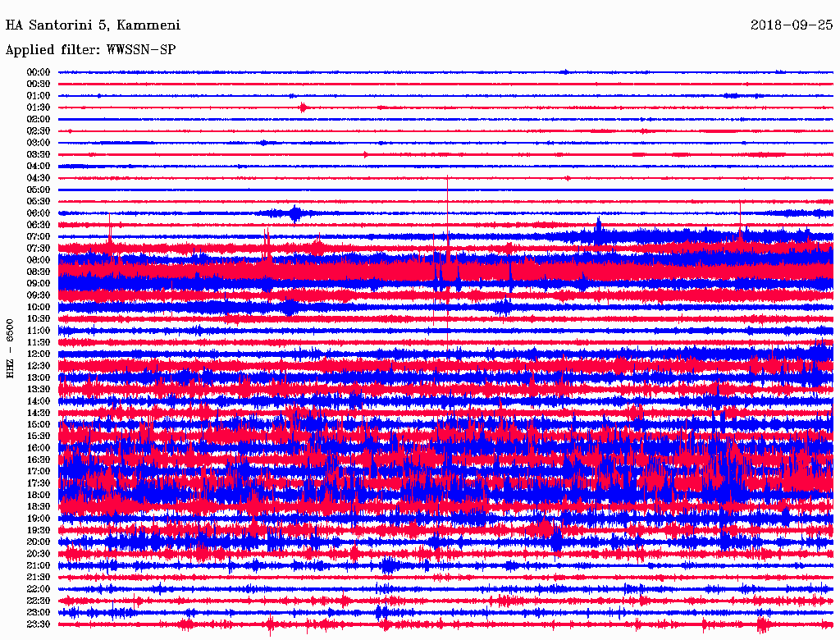Select the 17:30 time label
Viewport: 840px width, 640px height.
point(39,483)
